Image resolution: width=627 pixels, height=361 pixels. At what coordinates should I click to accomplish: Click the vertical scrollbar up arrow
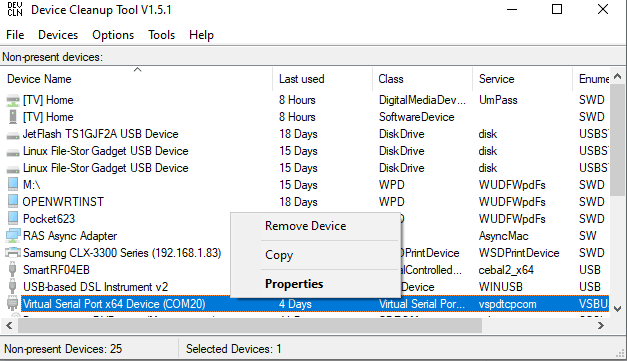(617, 76)
